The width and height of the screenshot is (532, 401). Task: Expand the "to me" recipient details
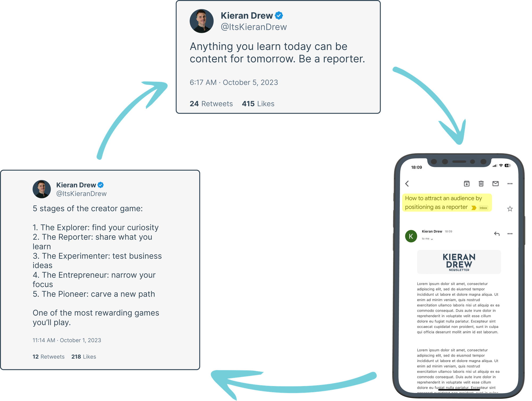(x=427, y=239)
